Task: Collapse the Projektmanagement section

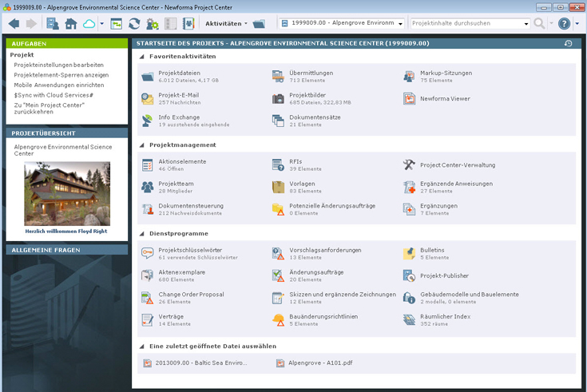Action: tap(142, 145)
